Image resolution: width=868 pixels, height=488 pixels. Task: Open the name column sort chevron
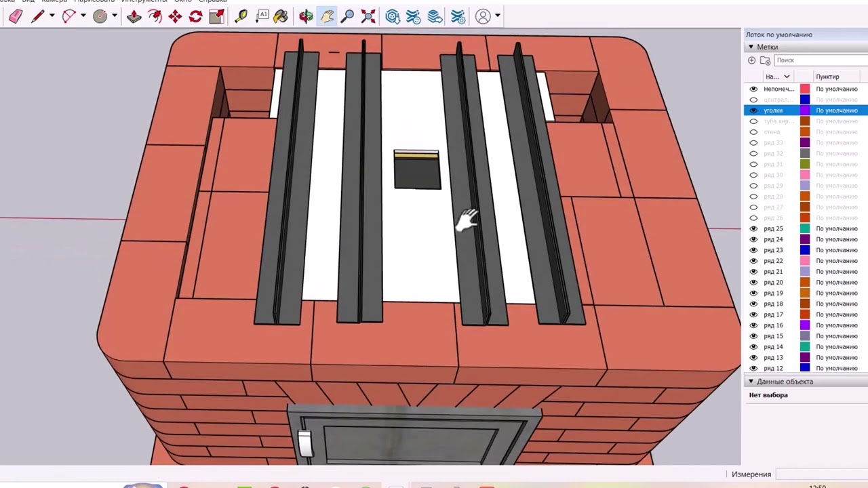pos(787,77)
